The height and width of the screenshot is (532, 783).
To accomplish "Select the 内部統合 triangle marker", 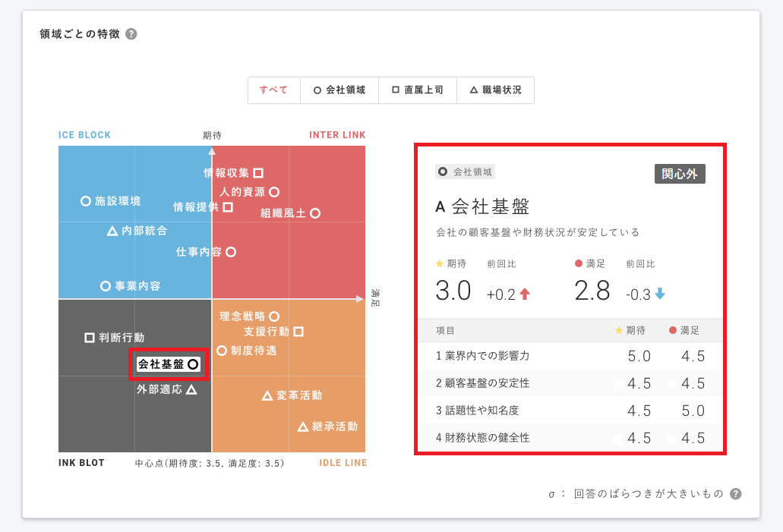I will pyautogui.click(x=112, y=231).
